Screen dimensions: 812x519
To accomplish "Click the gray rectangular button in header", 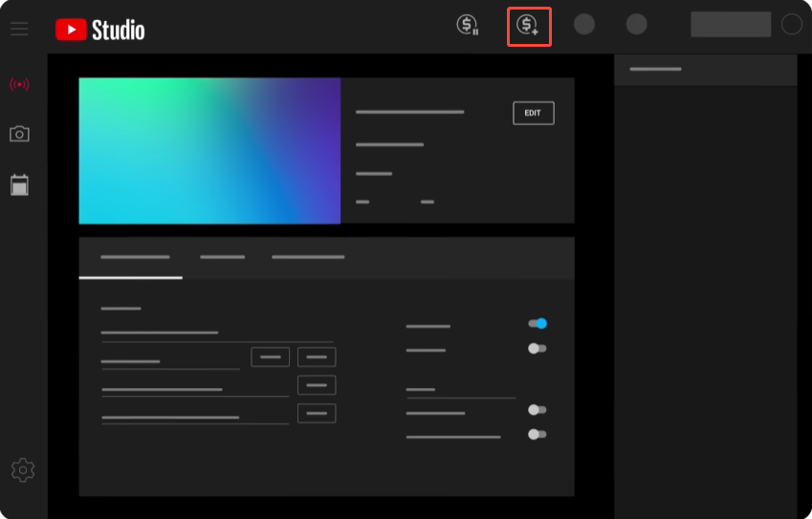I will [x=731, y=24].
